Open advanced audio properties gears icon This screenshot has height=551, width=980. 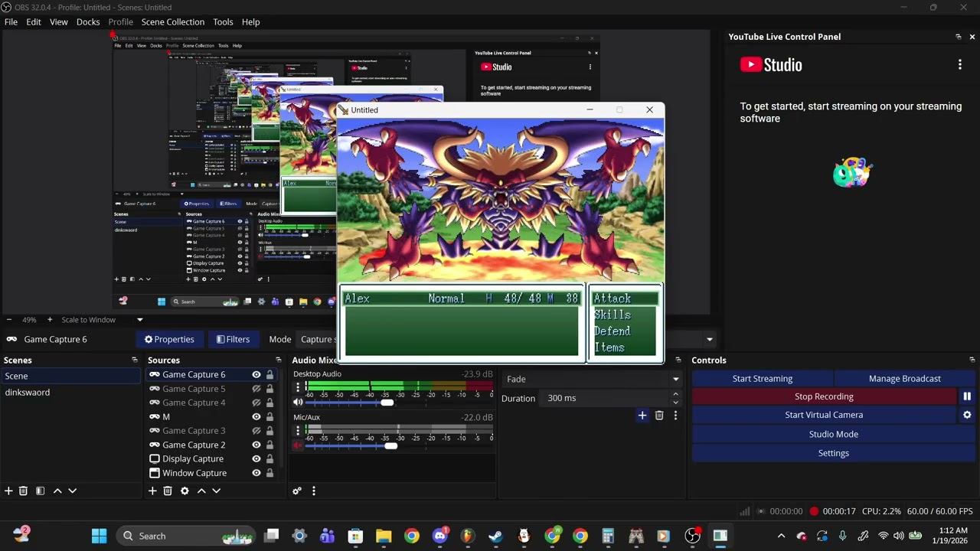(x=297, y=491)
